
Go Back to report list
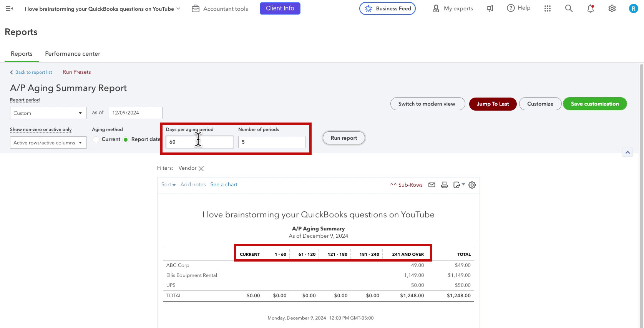[31, 72]
